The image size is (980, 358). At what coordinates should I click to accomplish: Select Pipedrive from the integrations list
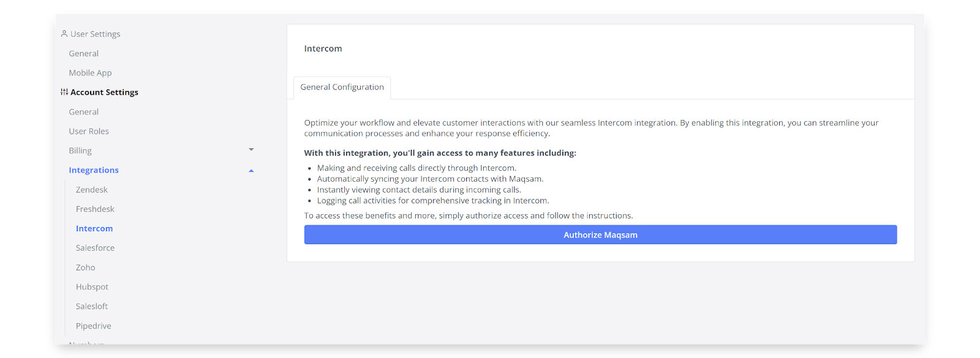(94, 326)
